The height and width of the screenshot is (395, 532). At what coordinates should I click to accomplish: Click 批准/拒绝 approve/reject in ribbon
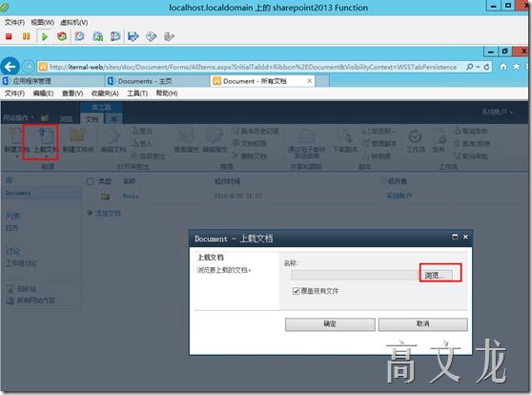coord(472,143)
